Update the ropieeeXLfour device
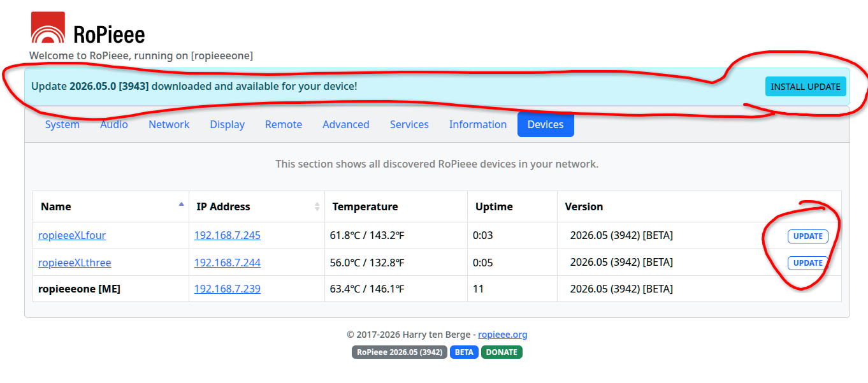 tap(807, 236)
